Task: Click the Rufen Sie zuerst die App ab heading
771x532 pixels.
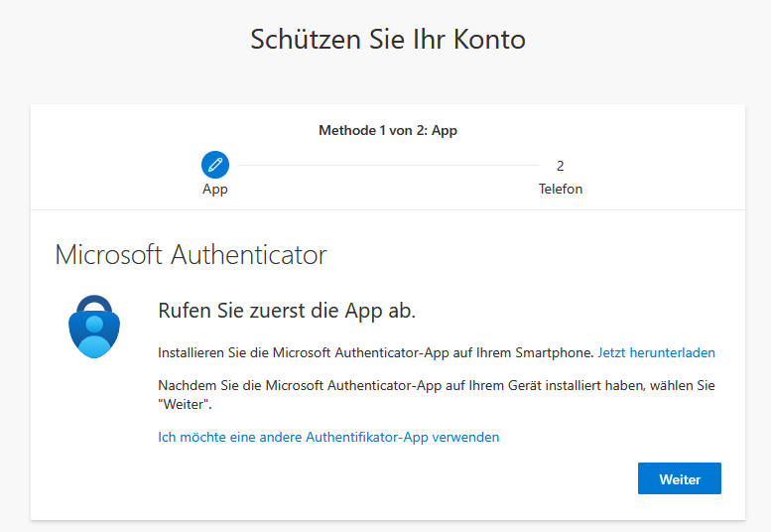Action: (287, 311)
